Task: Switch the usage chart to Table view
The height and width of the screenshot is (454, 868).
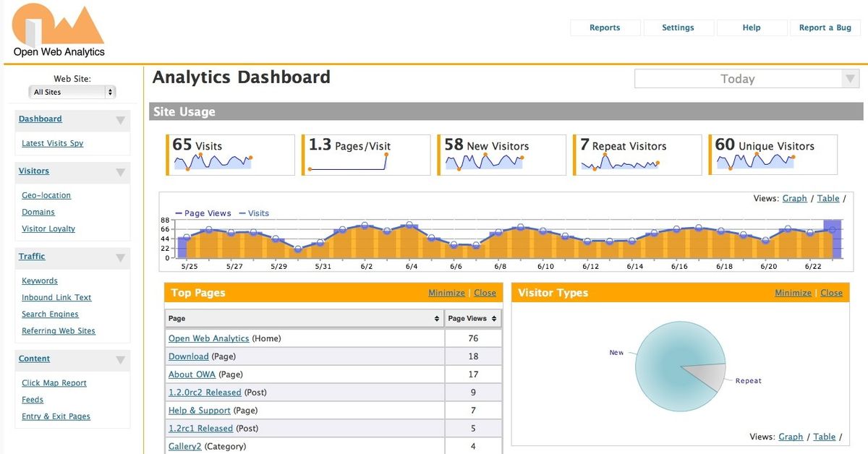Action: click(828, 198)
